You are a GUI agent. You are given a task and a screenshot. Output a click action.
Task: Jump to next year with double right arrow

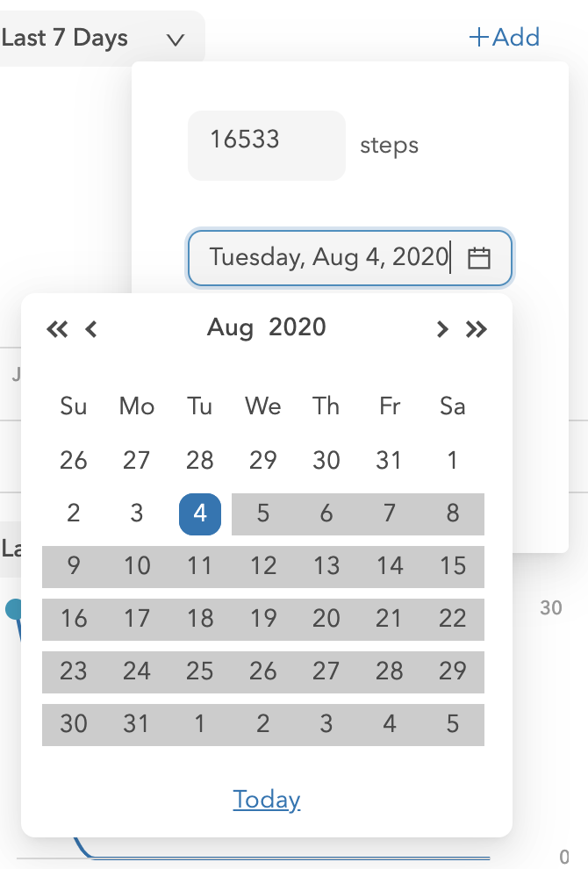tap(476, 329)
